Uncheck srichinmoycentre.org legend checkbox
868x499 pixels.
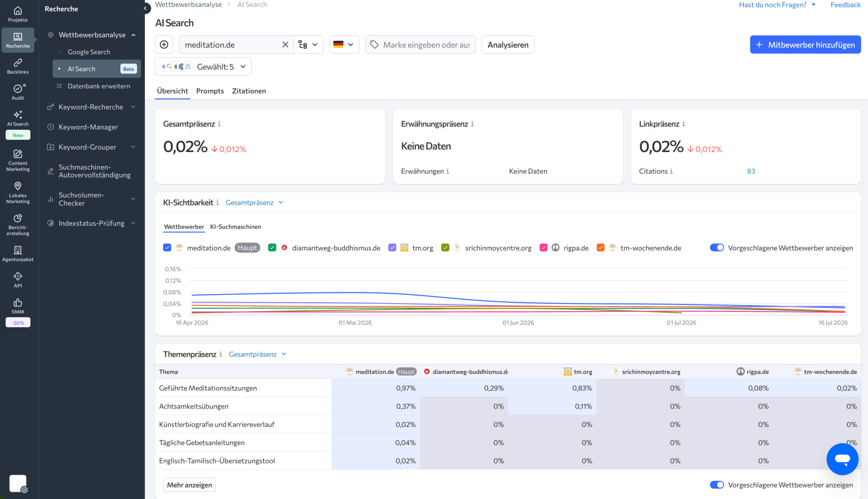click(445, 247)
